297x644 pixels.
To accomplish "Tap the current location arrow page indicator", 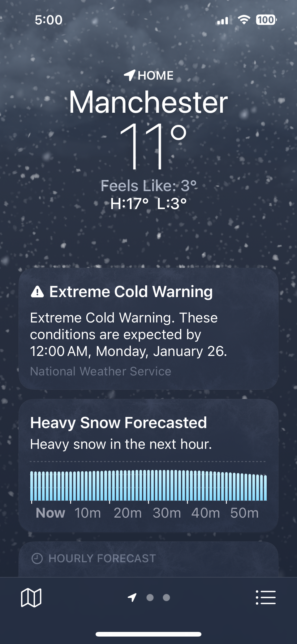I will click(x=132, y=597).
